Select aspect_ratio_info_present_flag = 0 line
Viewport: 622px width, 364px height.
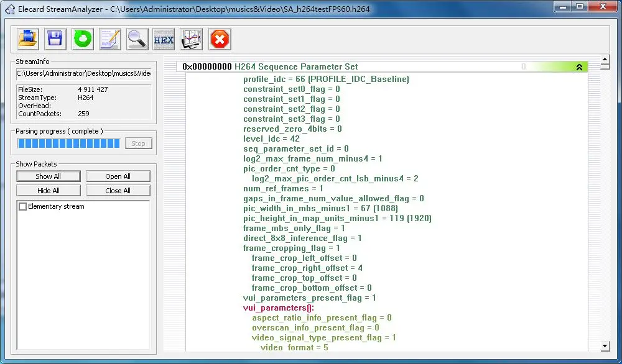322,317
